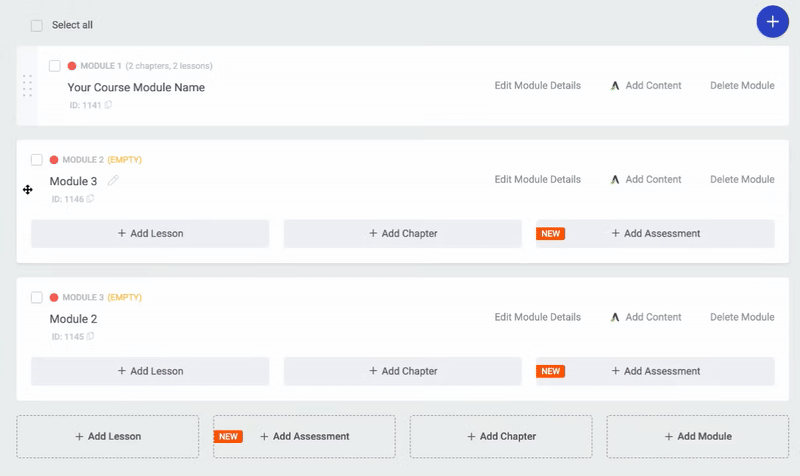This screenshot has height=476, width=800.
Task: Copy the module ID 1141 using copy icon
Action: [109, 105]
